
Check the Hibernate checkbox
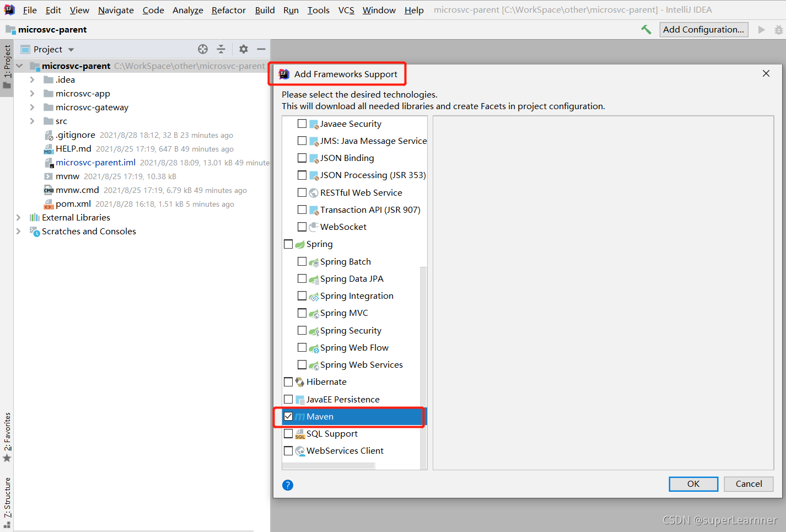[x=288, y=381]
